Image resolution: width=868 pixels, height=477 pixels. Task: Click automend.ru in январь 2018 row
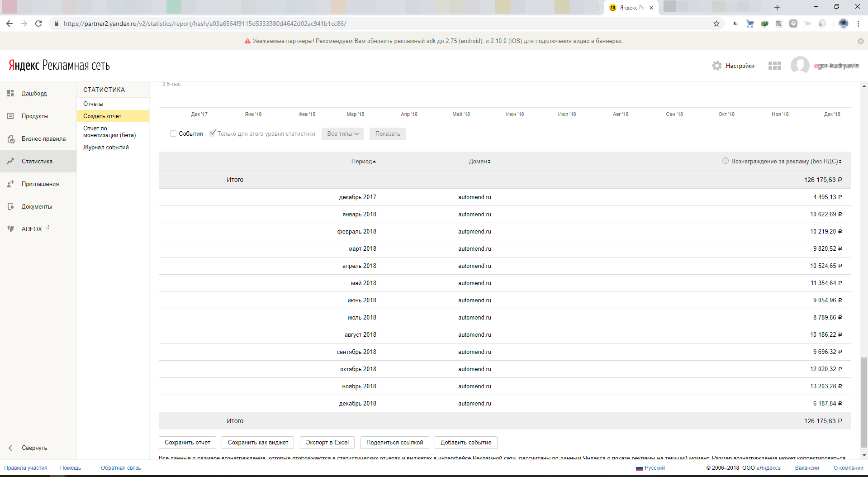474,215
